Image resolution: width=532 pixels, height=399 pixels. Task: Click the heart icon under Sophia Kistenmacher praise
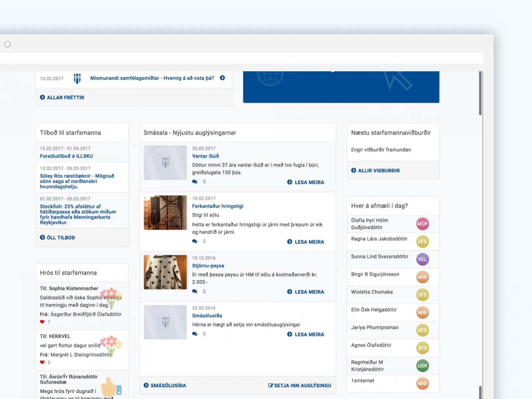[42, 322]
